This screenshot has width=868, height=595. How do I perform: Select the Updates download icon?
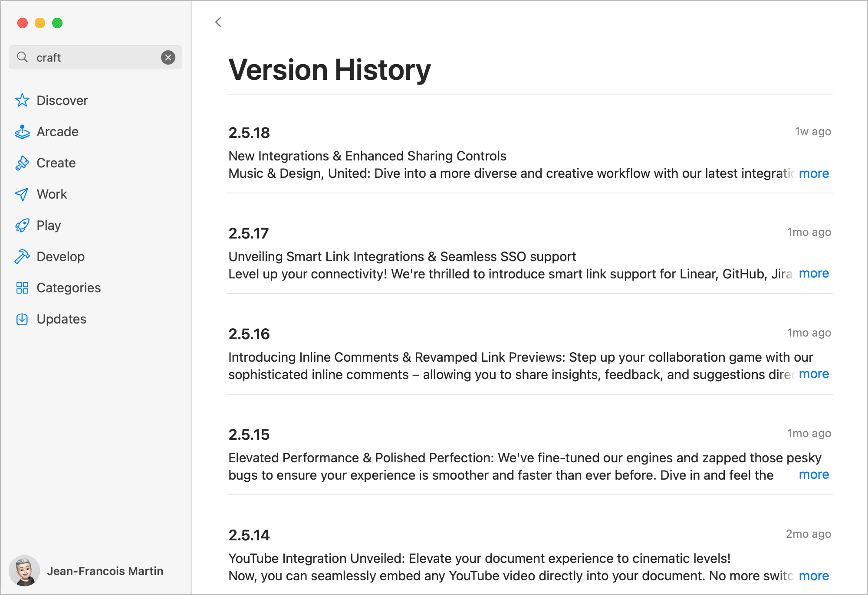(x=22, y=319)
